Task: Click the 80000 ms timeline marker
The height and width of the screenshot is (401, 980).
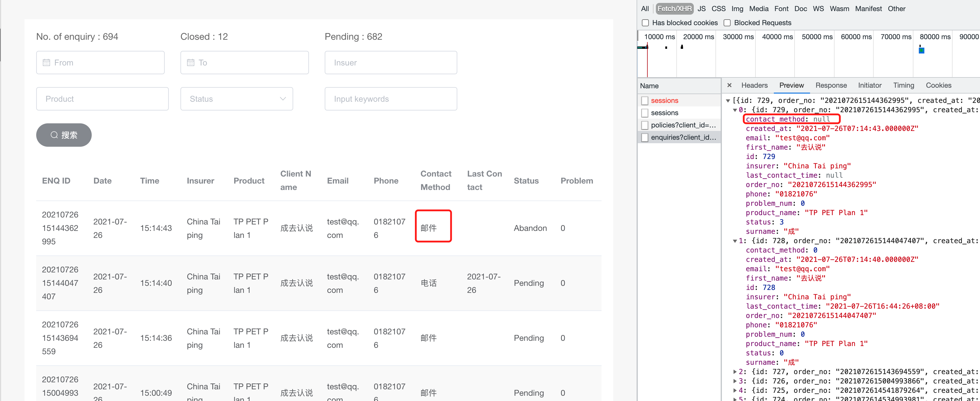Action: 935,37
